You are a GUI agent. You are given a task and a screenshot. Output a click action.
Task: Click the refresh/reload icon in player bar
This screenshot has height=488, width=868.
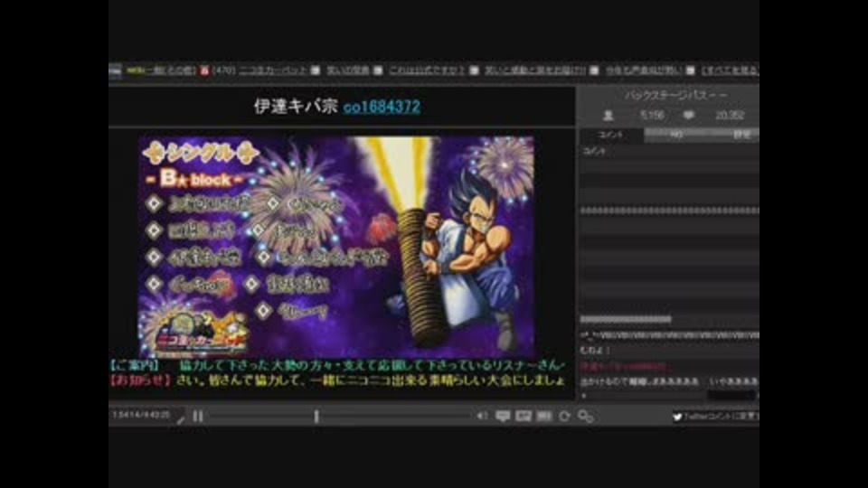(x=564, y=416)
